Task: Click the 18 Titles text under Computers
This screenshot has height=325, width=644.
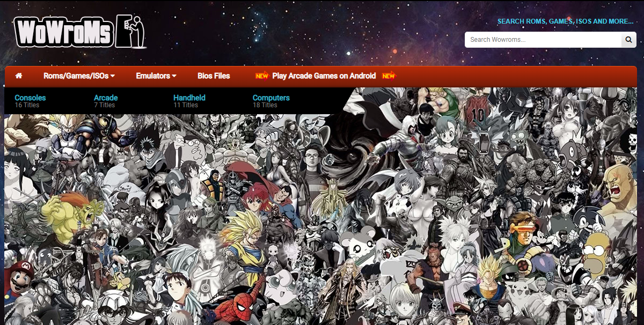Action: point(265,105)
